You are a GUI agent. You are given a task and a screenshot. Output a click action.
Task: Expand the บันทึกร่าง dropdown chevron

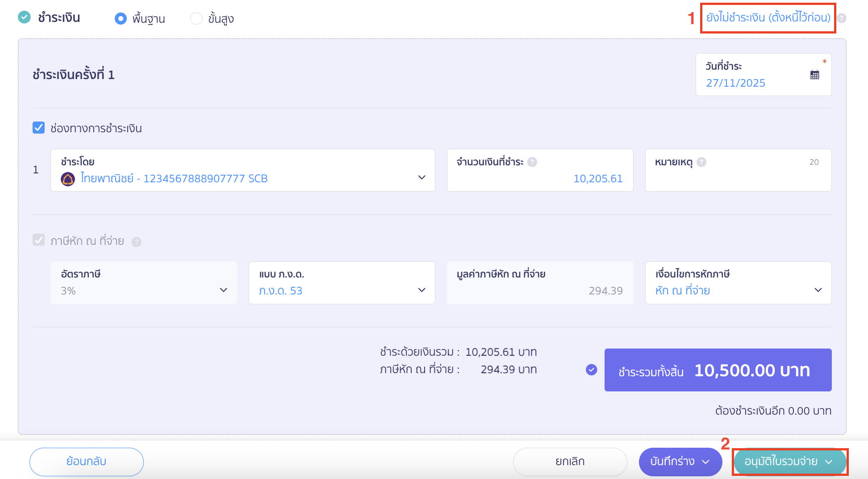(705, 462)
